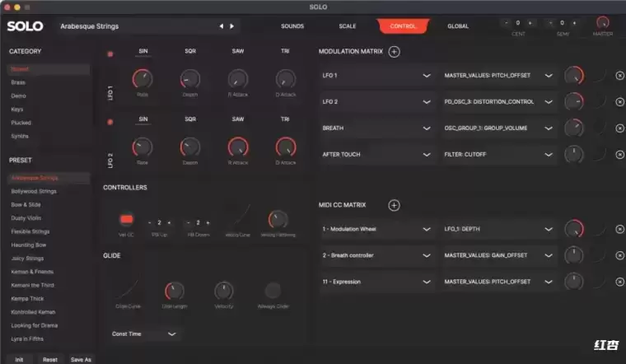626x364 pixels.
Task: Load the Haunting Bow preset
Action: point(29,245)
